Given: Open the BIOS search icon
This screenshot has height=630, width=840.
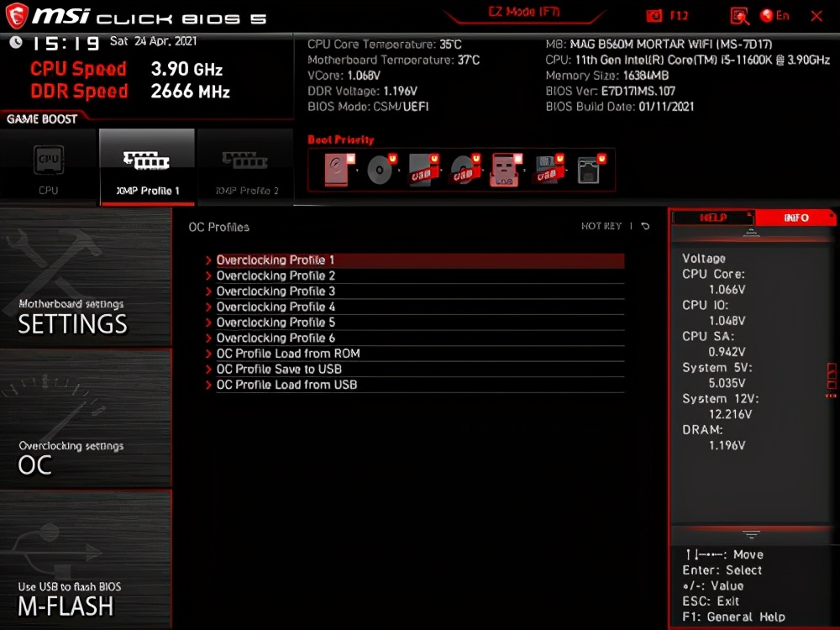Looking at the screenshot, I should tap(739, 16).
